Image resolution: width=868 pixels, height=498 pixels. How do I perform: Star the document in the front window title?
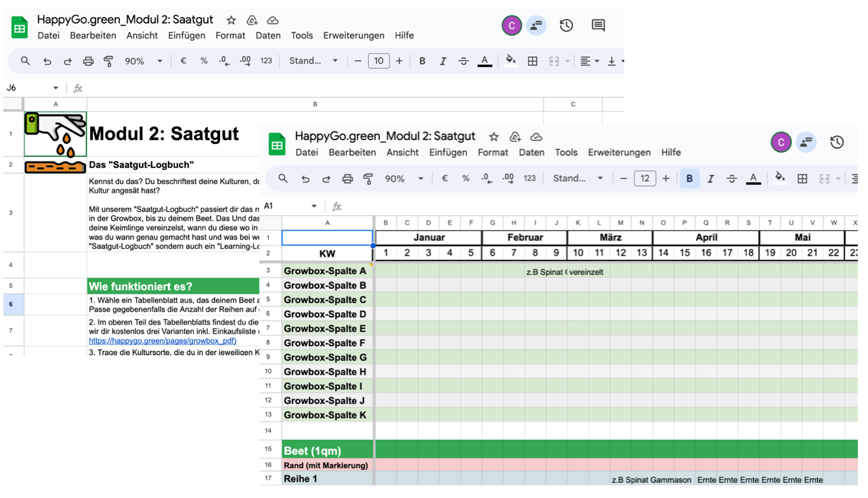[494, 137]
